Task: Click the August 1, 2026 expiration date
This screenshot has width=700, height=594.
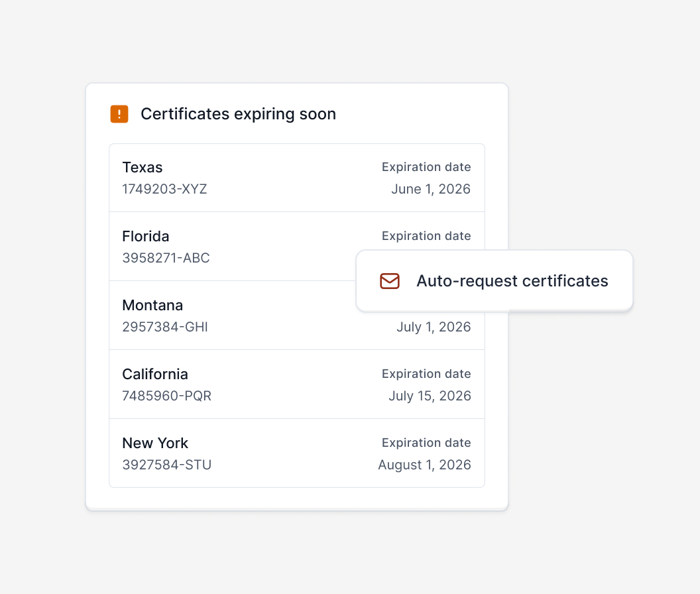Action: click(424, 465)
